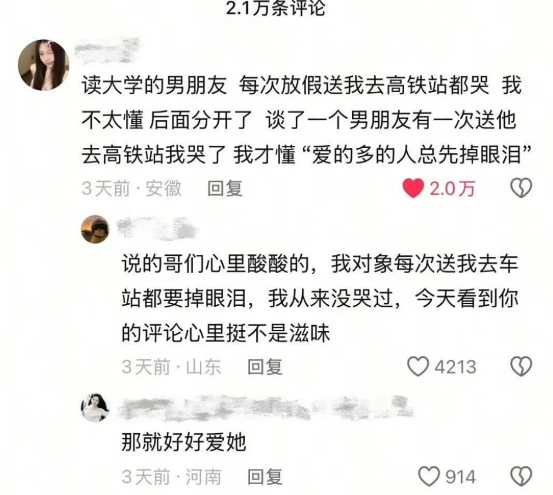Viewport: 553px width, 495px height.
Task: Select reply text starting 说的哥们心里酸酸的
Action: pos(320,298)
